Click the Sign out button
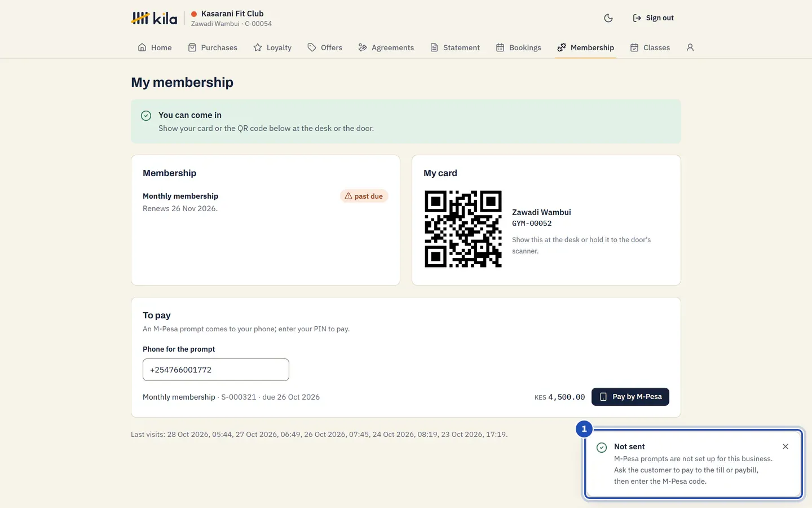 click(x=653, y=18)
